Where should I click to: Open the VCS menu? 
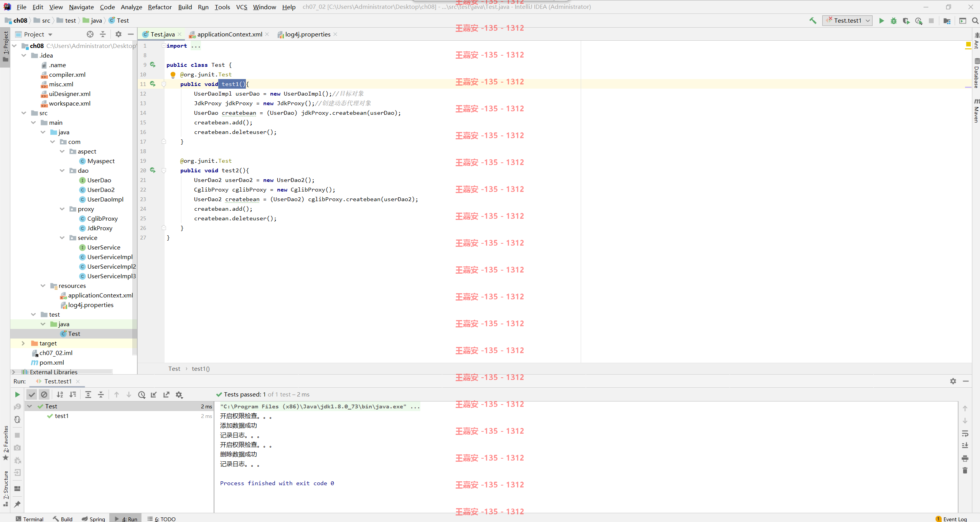click(x=242, y=7)
